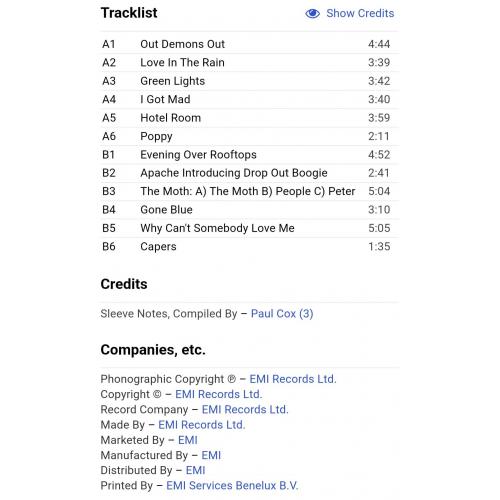This screenshot has width=500, height=500.
Task: Open the EMI Services Benelux B.V. link
Action: (232, 486)
